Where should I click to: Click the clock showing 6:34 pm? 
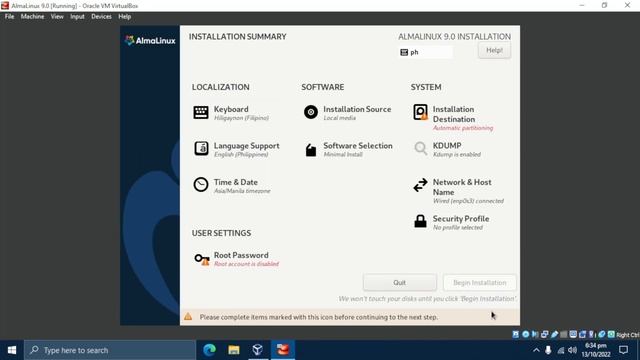point(596,350)
